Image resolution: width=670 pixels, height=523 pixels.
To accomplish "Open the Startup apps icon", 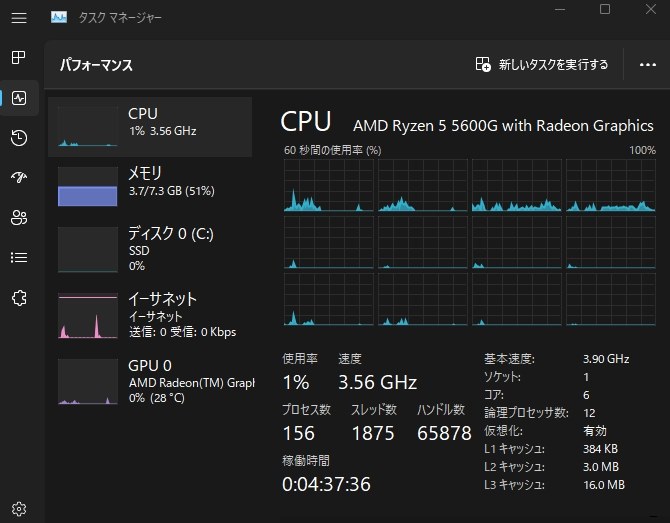I will point(19,178).
